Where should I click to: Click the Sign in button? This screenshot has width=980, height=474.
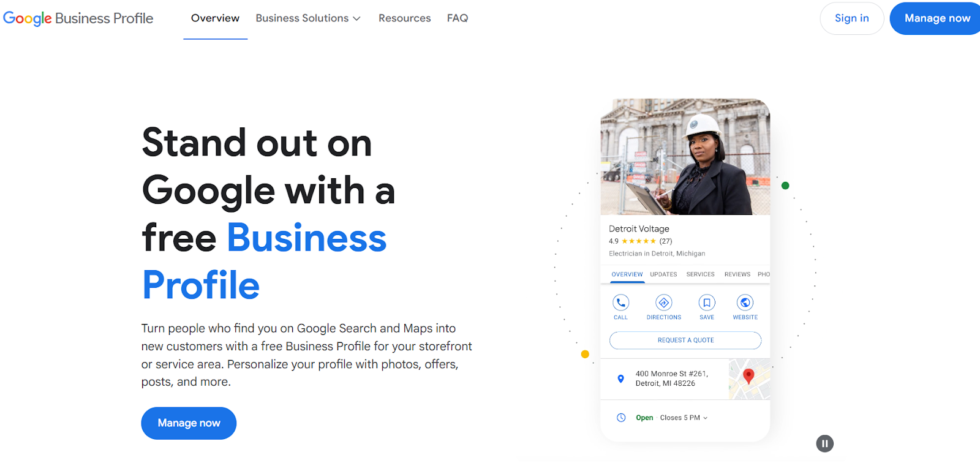pyautogui.click(x=851, y=18)
